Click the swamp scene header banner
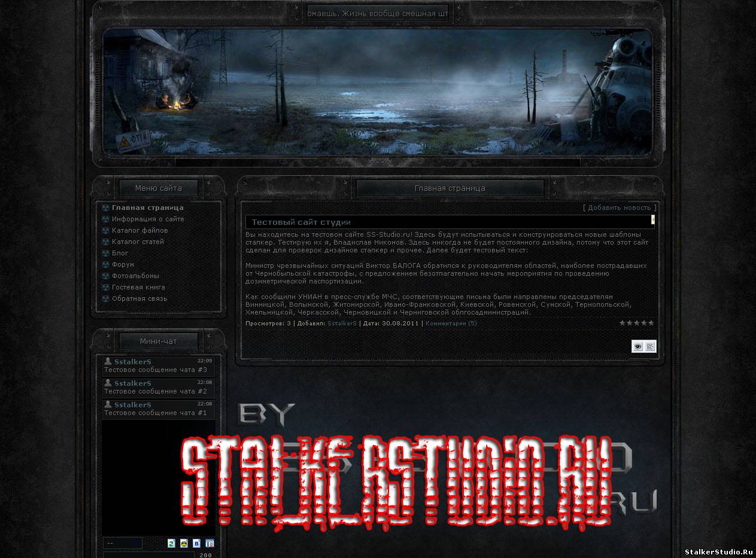Viewport: 756px width, 558px height. 378,92
